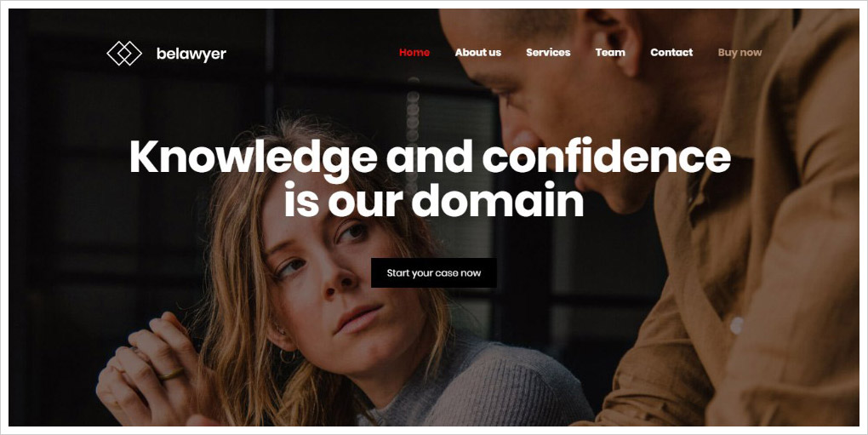Open the Services menu item

548,53
